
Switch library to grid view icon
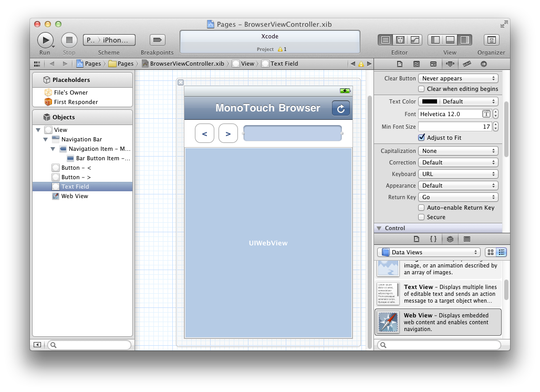(x=491, y=252)
